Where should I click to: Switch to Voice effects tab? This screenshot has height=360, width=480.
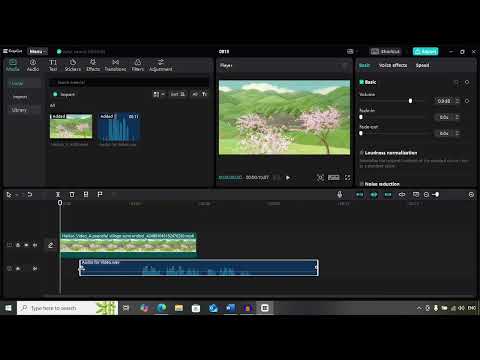[393, 65]
